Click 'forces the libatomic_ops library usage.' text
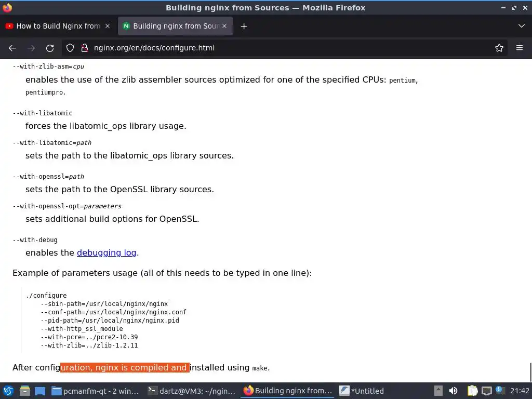Viewport: 532px width, 399px height. pos(106,126)
